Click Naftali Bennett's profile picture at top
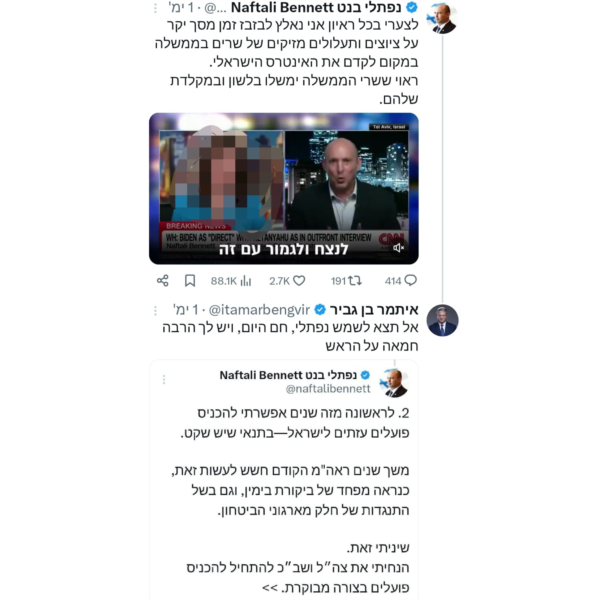The image size is (600, 600). coord(442,18)
